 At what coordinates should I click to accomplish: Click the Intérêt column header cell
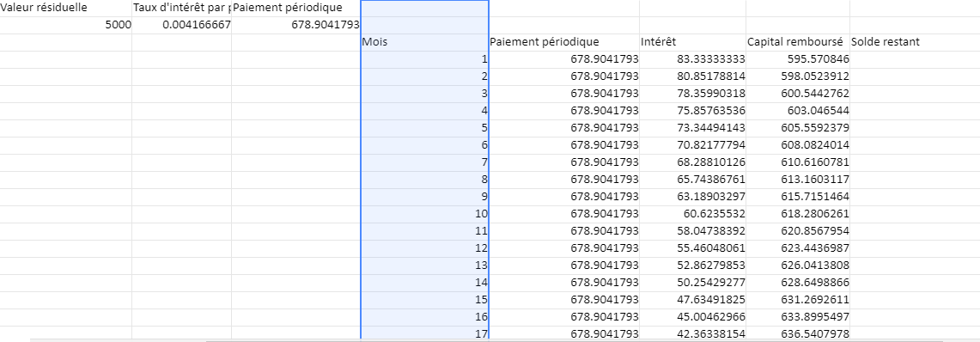(692, 42)
